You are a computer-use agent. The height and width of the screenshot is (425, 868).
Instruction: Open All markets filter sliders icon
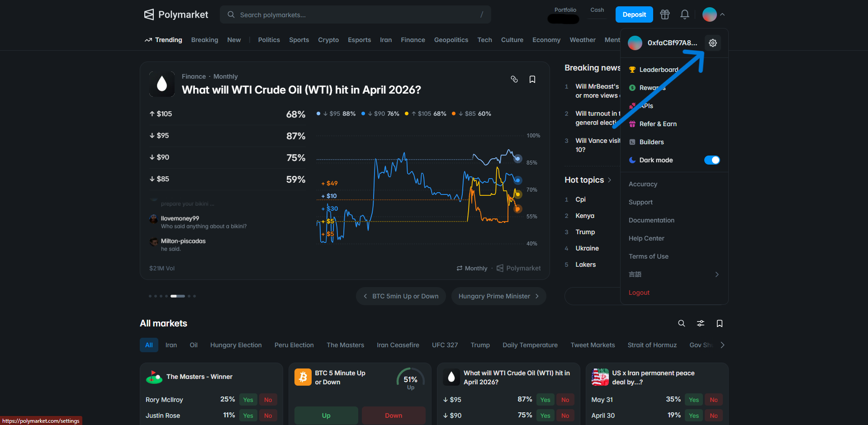(x=700, y=323)
